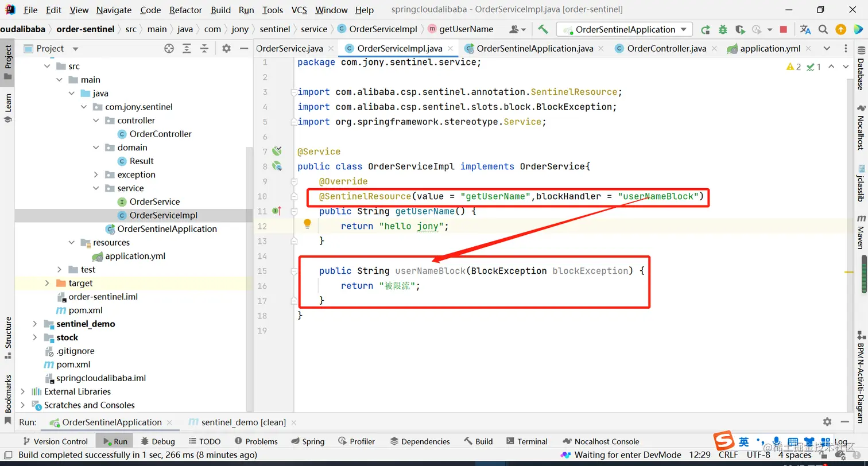Open the Bookmarks tool window
This screenshot has height=466, width=868.
tap(8, 399)
